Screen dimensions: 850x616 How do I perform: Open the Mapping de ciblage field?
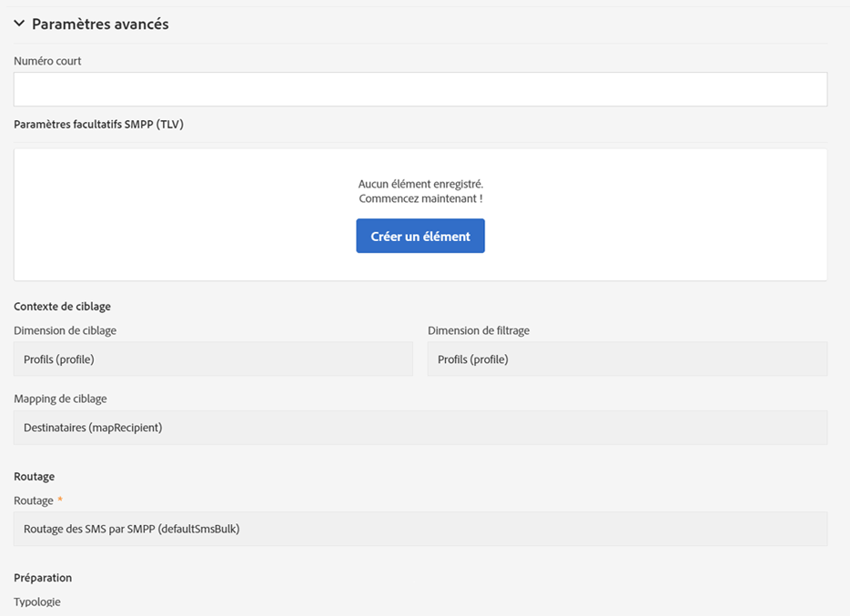tap(420, 427)
